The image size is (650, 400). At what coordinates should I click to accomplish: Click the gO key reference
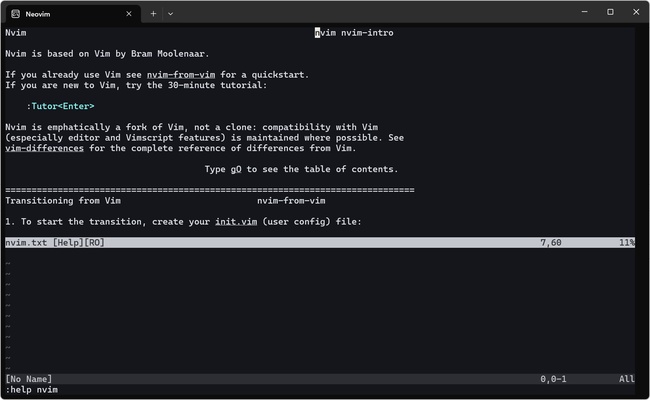click(x=236, y=169)
